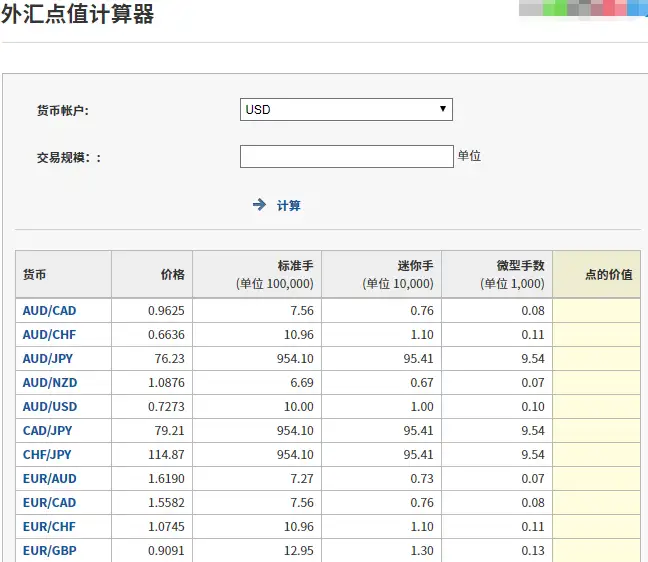Open the AUD/JPY currency link
The image size is (648, 562).
point(48,359)
